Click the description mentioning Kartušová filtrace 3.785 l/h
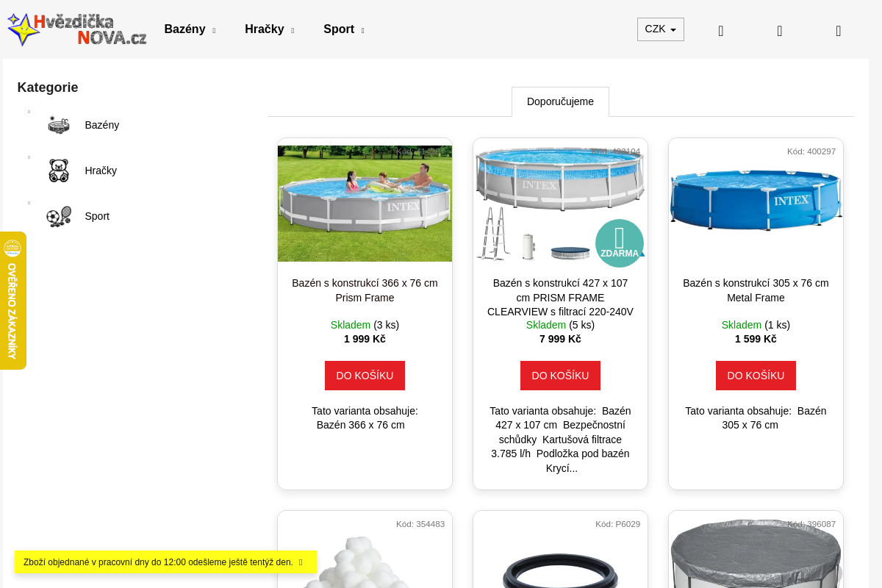The height and width of the screenshot is (588, 882). (x=560, y=440)
